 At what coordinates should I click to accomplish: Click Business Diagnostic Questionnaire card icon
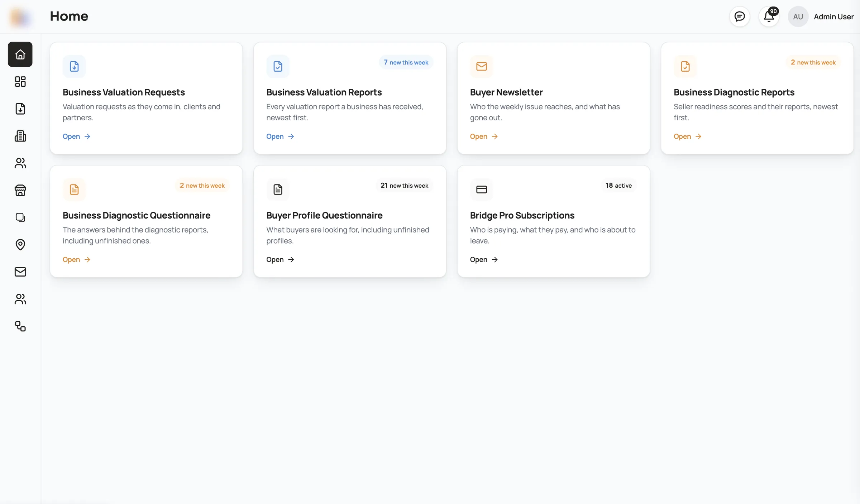pos(74,189)
